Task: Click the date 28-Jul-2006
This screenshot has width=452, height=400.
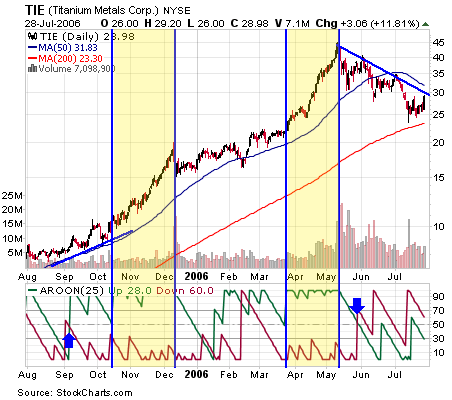Action: click(x=52, y=24)
